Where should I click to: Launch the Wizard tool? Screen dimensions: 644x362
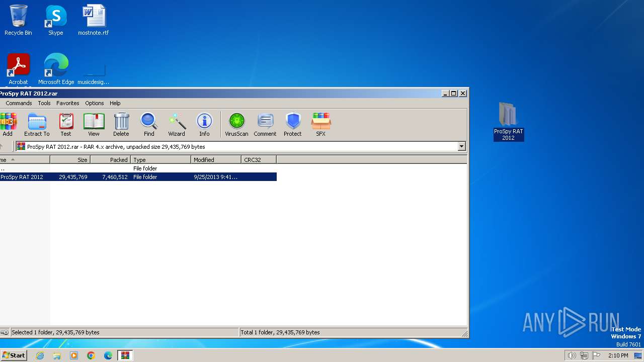[x=177, y=125]
